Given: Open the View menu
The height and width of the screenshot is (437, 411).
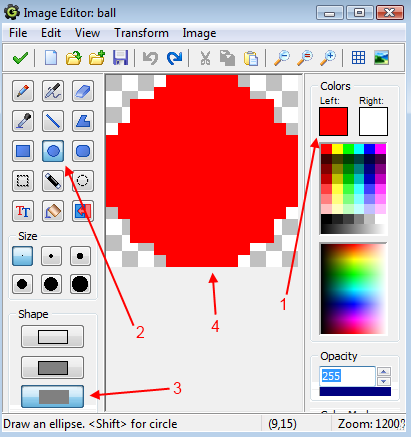Looking at the screenshot, I should coord(87,33).
